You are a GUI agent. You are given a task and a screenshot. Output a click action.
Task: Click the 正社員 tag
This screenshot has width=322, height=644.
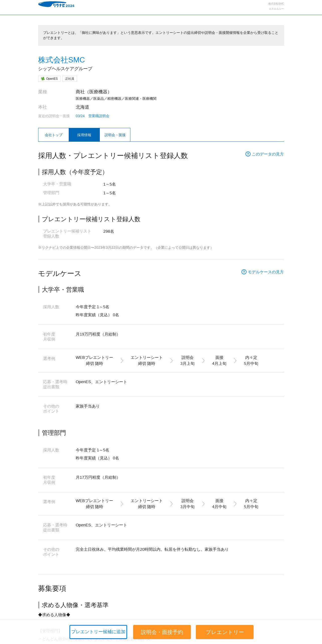tap(70, 79)
